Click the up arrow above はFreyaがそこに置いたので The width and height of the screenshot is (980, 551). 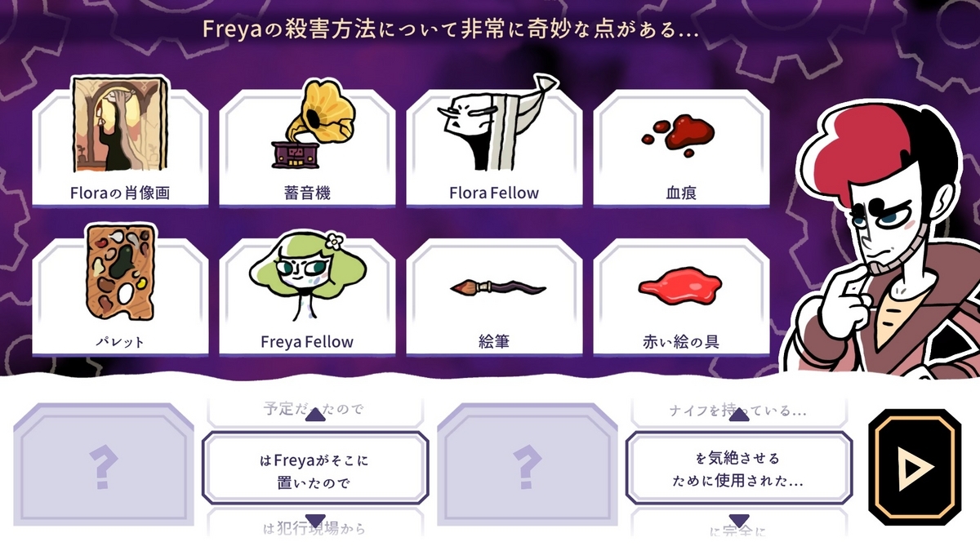(x=315, y=415)
